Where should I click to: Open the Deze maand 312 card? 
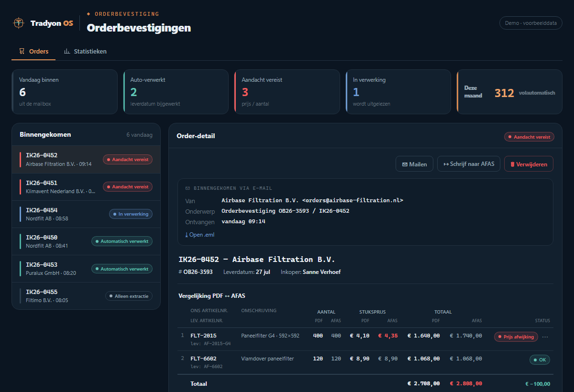point(509,92)
